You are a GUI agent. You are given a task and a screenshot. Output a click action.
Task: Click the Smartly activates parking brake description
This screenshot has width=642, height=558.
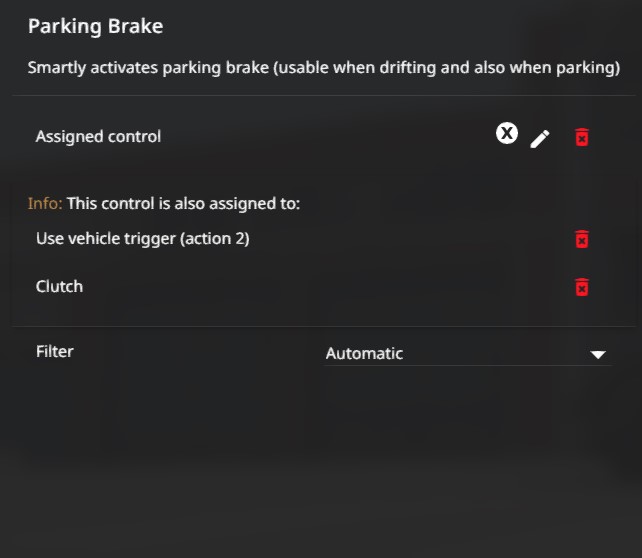[x=323, y=68]
